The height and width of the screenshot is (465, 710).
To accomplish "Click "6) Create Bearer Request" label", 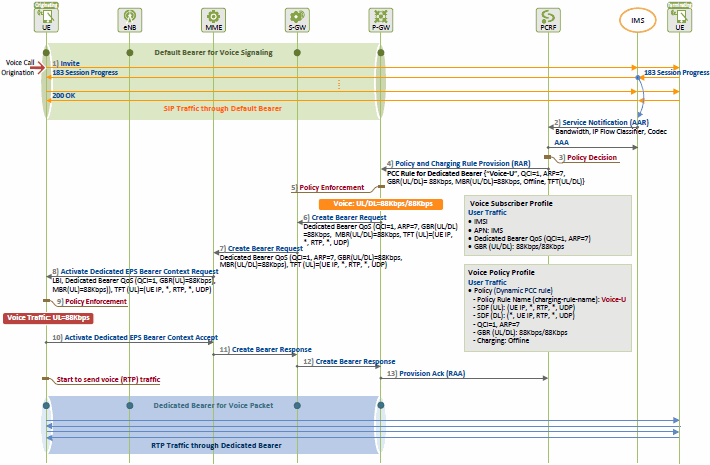I will point(345,217).
